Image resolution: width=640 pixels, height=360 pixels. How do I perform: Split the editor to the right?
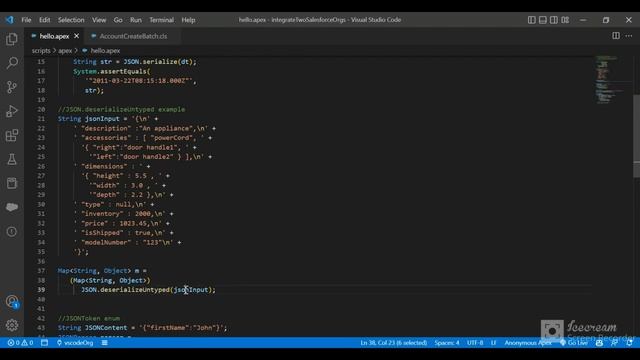pos(616,36)
